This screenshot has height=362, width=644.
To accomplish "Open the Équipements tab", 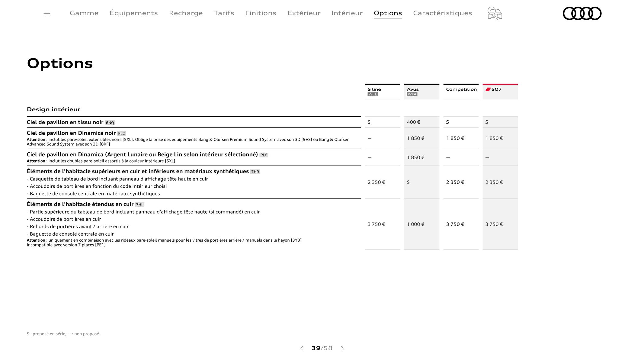I will [133, 13].
